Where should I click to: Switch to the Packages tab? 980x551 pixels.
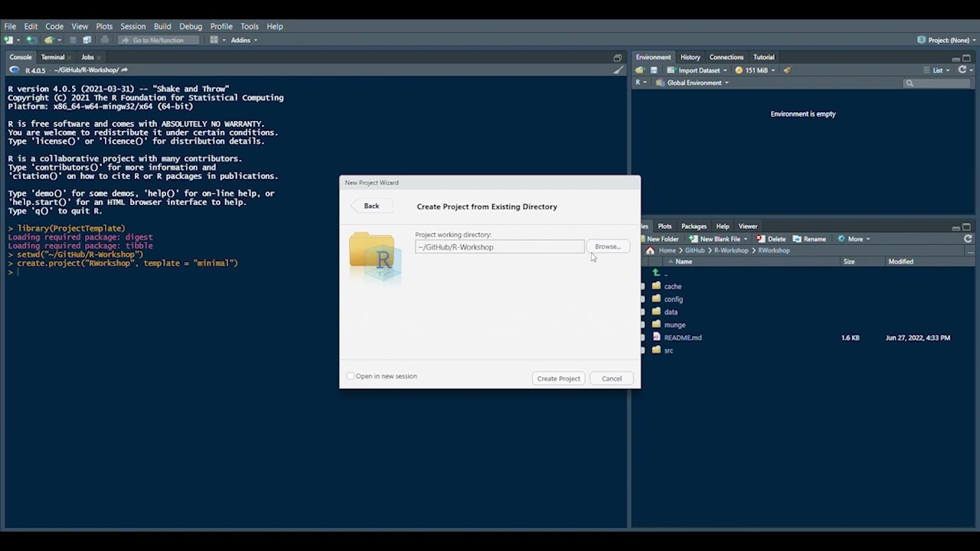tap(694, 226)
